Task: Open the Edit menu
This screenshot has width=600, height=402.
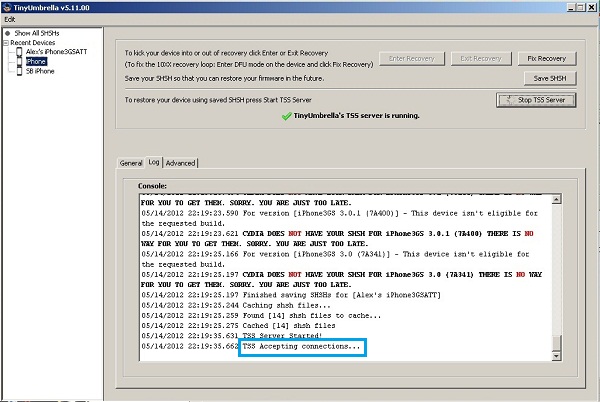Action: [x=10, y=19]
